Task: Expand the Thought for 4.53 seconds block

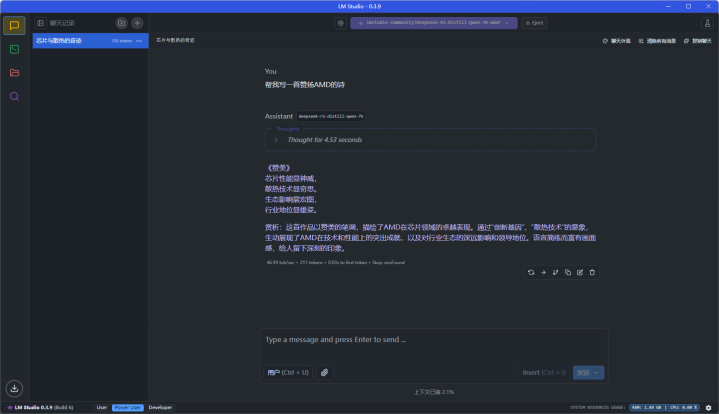Action: 430,140
